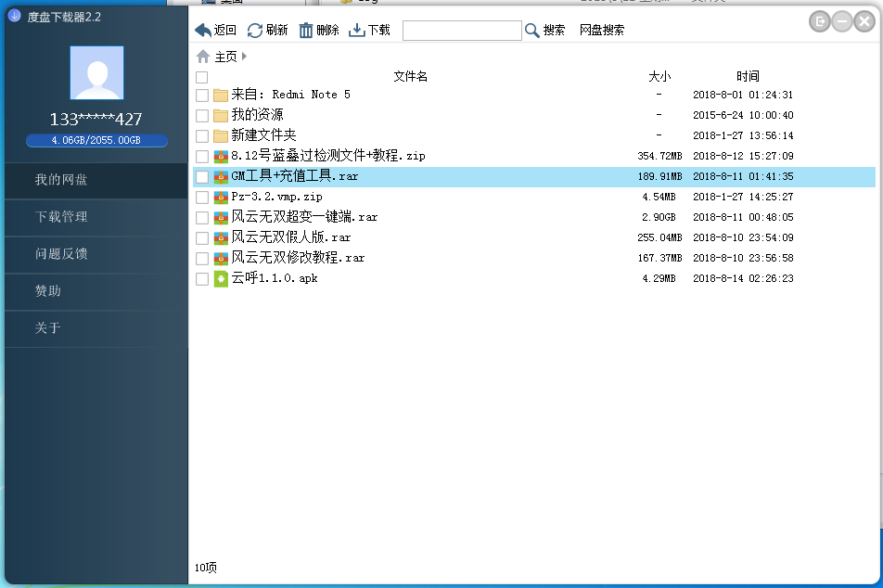Click the app logo in title bar
This screenshot has width=883, height=588.
pyautogui.click(x=15, y=16)
